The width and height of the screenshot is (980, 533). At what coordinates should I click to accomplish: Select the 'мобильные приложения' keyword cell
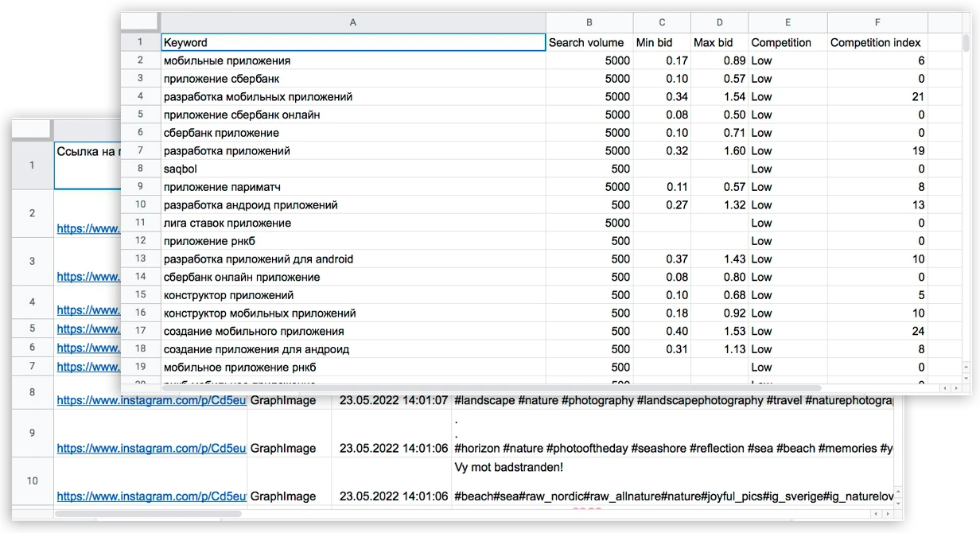pos(353,61)
